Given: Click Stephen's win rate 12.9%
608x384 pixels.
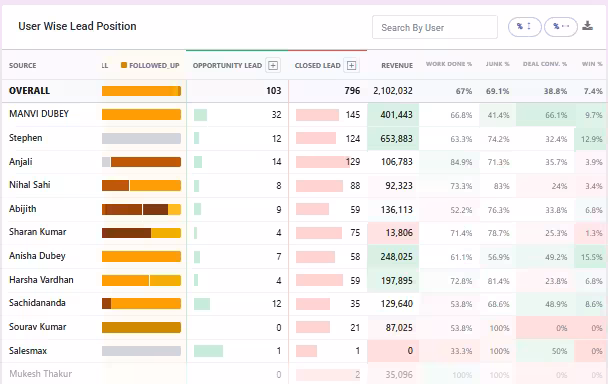Looking at the screenshot, I should coord(591,139).
